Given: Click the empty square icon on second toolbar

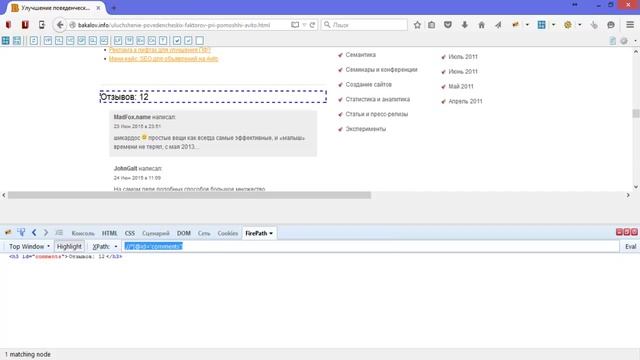Looking at the screenshot, I should point(200,40).
